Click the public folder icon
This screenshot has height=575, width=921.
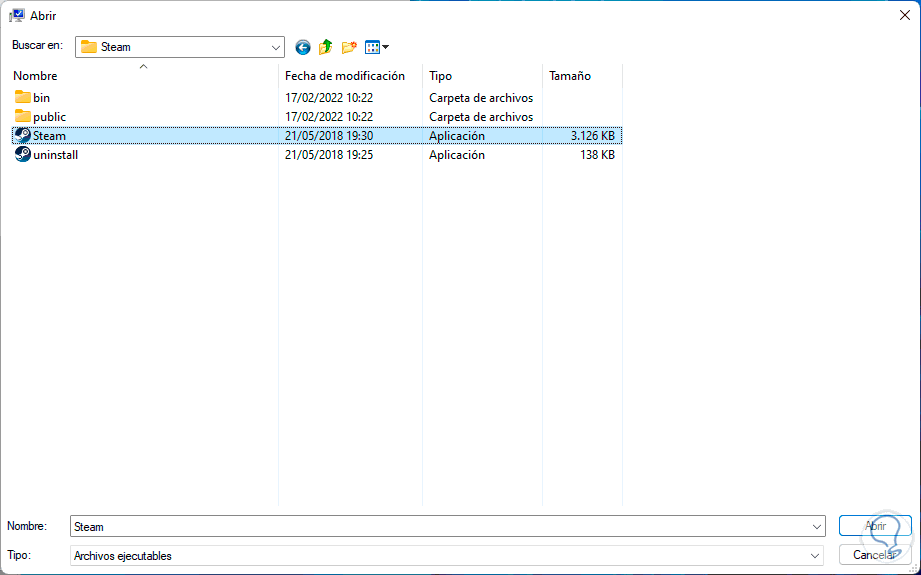click(x=23, y=116)
